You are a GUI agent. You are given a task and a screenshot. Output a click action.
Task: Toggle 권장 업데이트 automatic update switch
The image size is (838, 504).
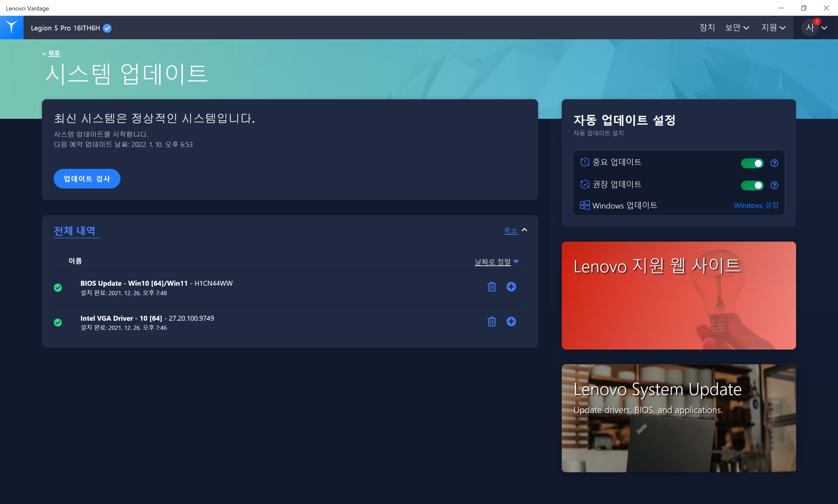752,185
